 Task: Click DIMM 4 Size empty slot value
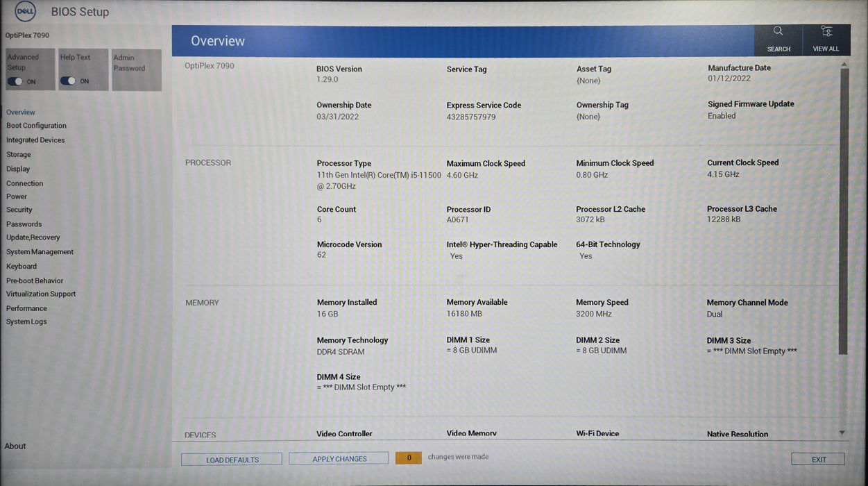point(361,387)
